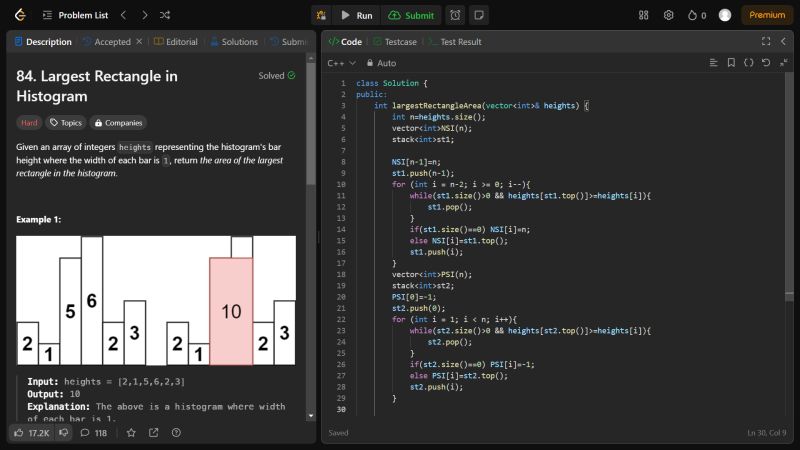This screenshot has height=450, width=800.
Task: Open the debugger icon beside Run
Action: [320, 15]
